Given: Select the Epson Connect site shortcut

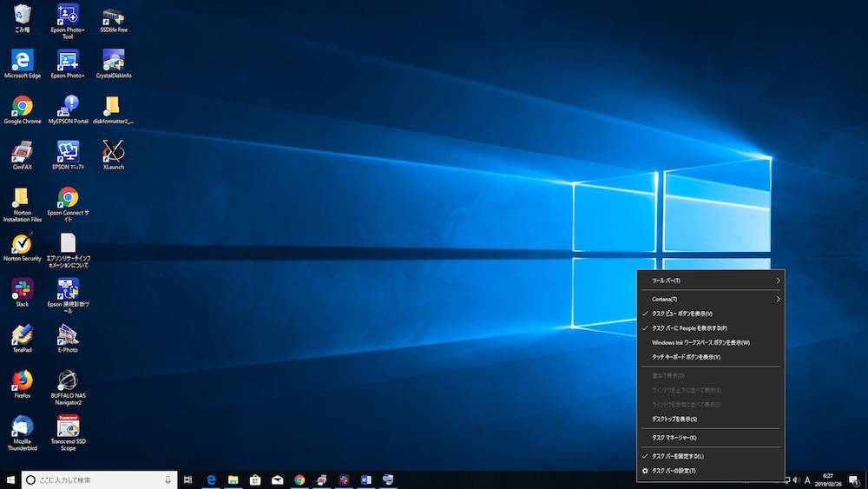Looking at the screenshot, I should pos(68,204).
